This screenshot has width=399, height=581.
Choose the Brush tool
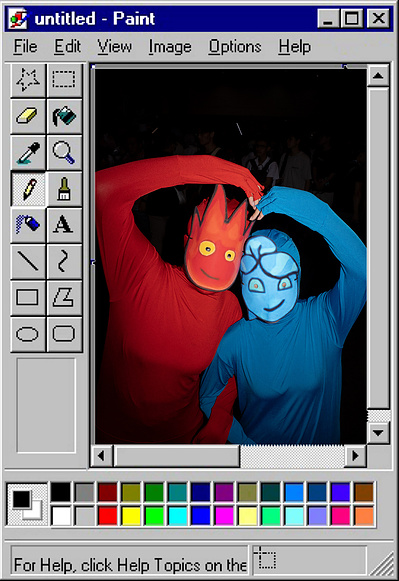pyautogui.click(x=64, y=189)
